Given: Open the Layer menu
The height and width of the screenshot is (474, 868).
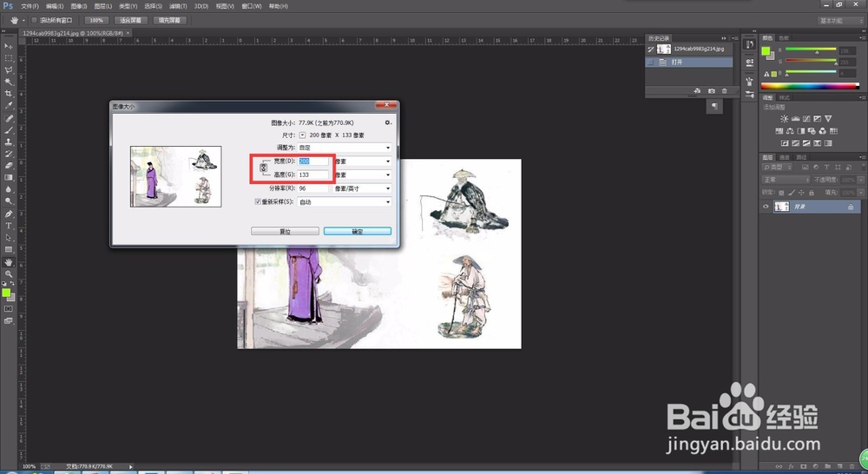Looking at the screenshot, I should [103, 6].
